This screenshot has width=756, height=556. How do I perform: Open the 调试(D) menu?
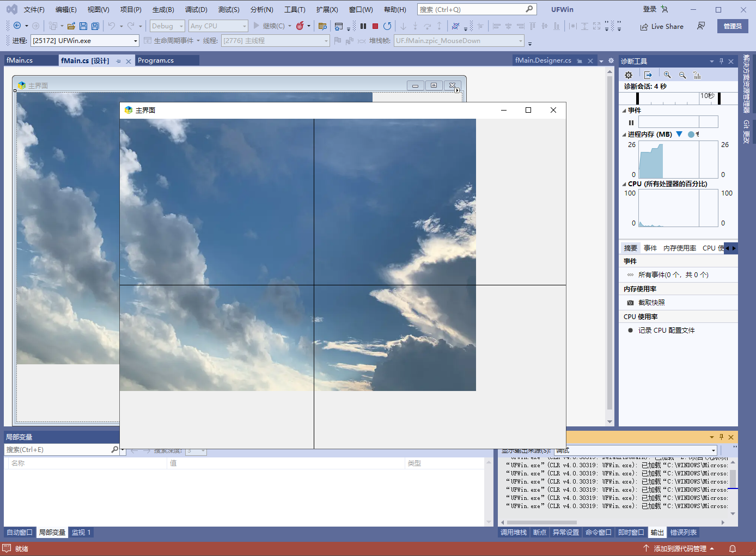pyautogui.click(x=196, y=9)
